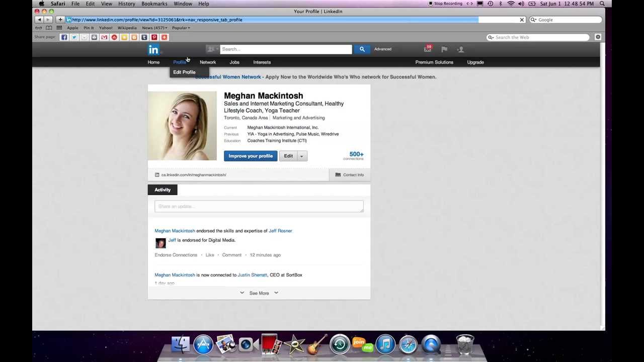644x362 pixels.
Task: Click the red plus share icon
Action: 164,37
